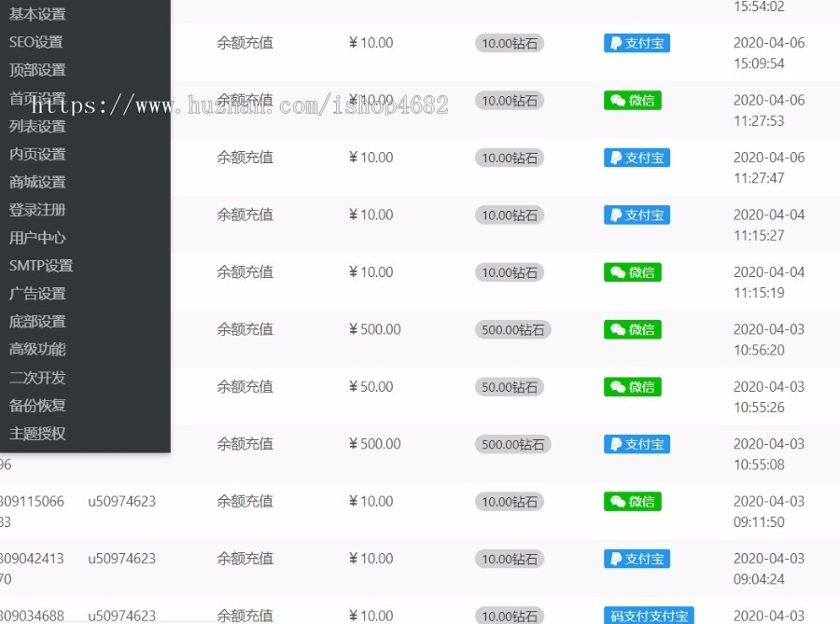840x624 pixels.
Task: Click the 微信 icon on order 309115066 at 09:11:50
Action: click(633, 501)
